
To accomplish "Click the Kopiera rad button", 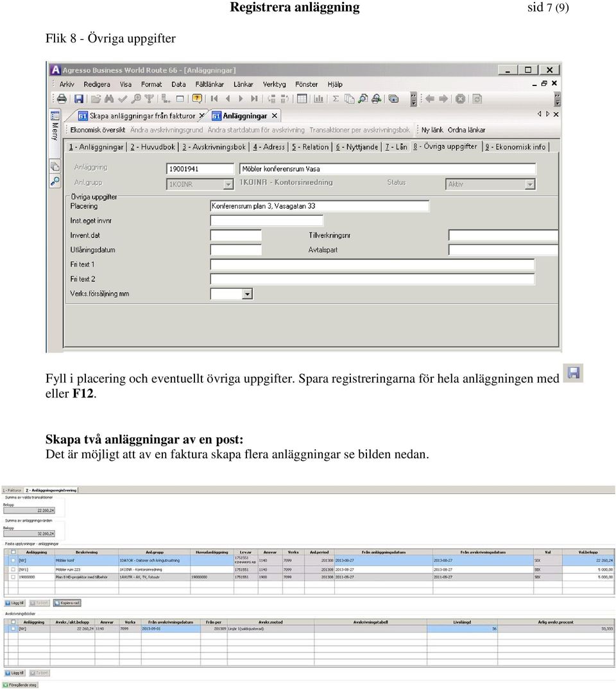I will coord(67,603).
